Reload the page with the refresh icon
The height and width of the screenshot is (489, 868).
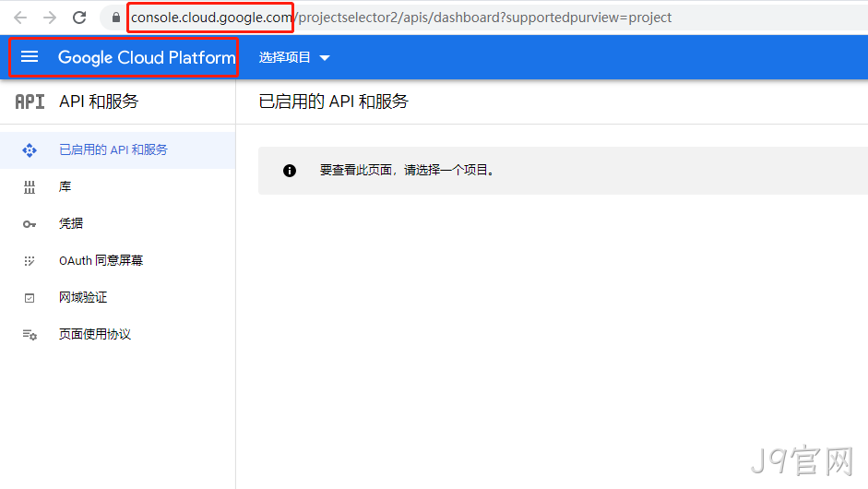pos(79,18)
